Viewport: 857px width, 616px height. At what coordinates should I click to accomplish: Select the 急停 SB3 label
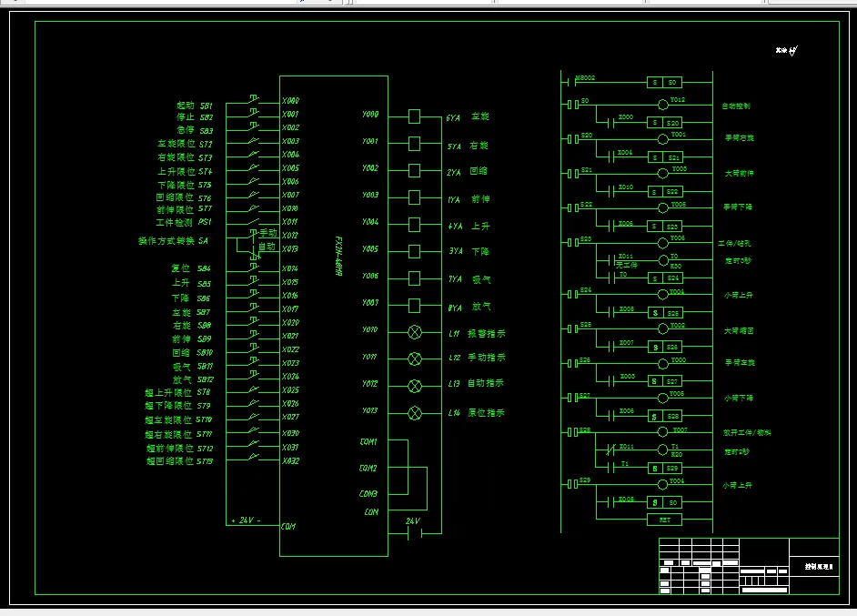(195, 130)
